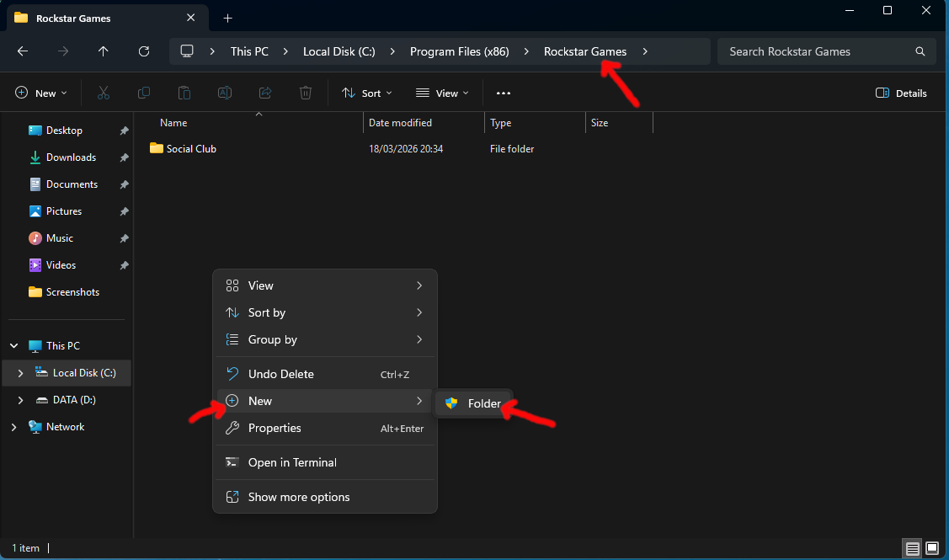
Task: Click the Copy icon in toolbar
Action: click(144, 93)
